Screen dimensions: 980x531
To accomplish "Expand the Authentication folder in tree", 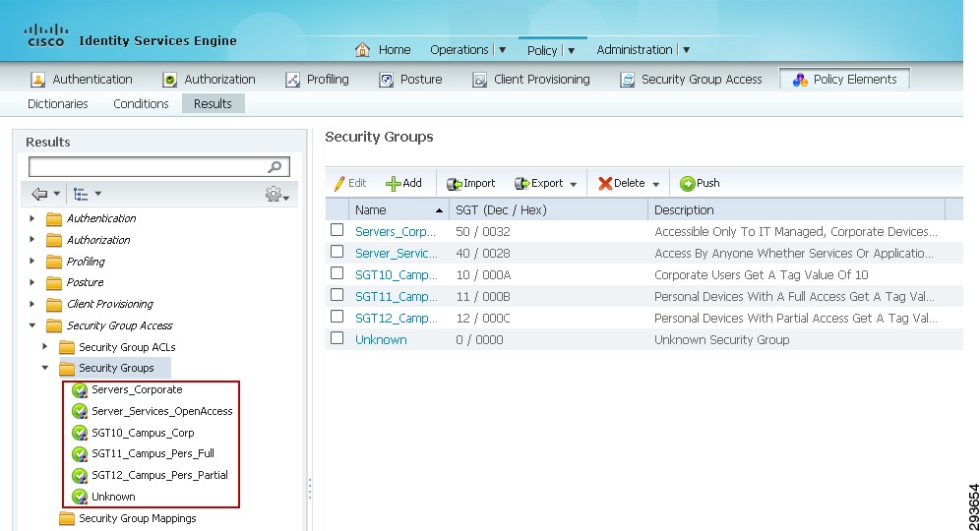I will [31, 218].
